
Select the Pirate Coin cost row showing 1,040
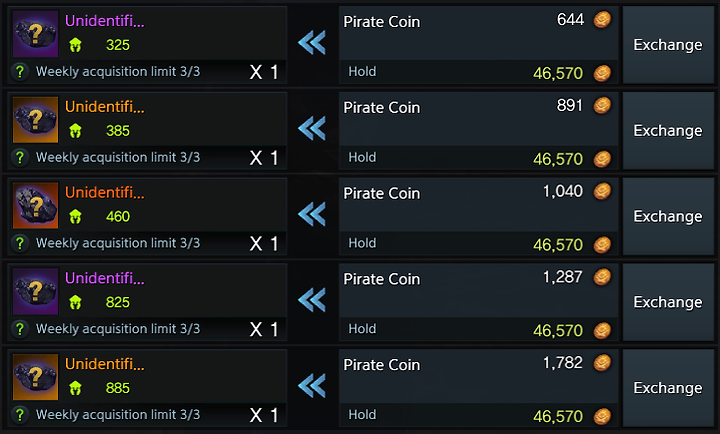478,204
